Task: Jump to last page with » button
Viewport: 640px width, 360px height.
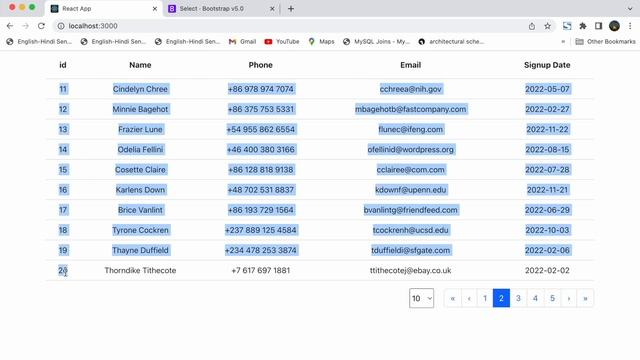Action: 585,298
